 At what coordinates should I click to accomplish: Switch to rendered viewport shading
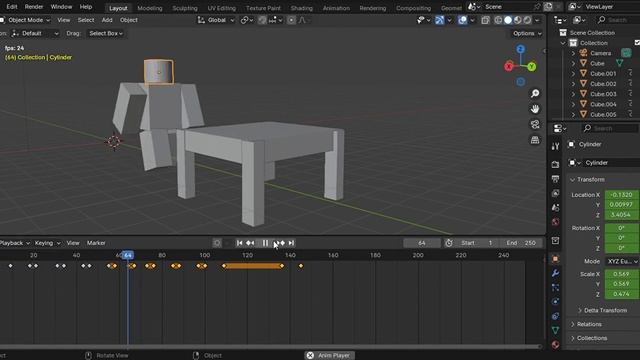[527, 20]
